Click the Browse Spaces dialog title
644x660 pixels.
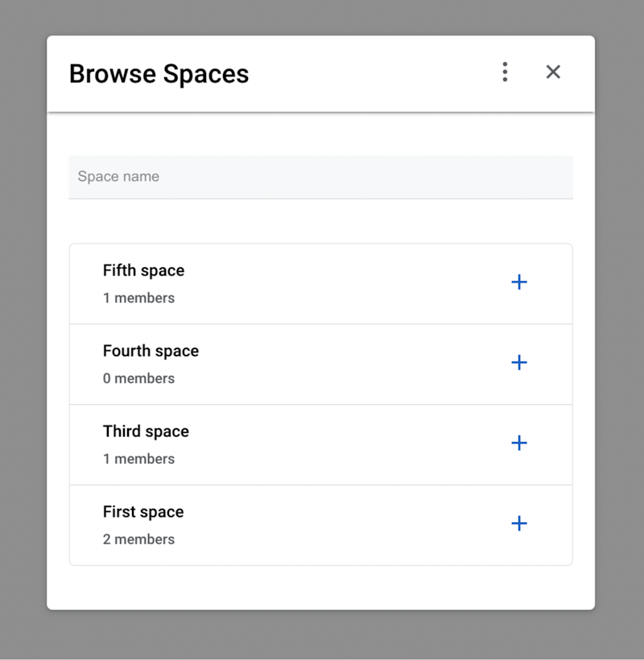click(159, 73)
